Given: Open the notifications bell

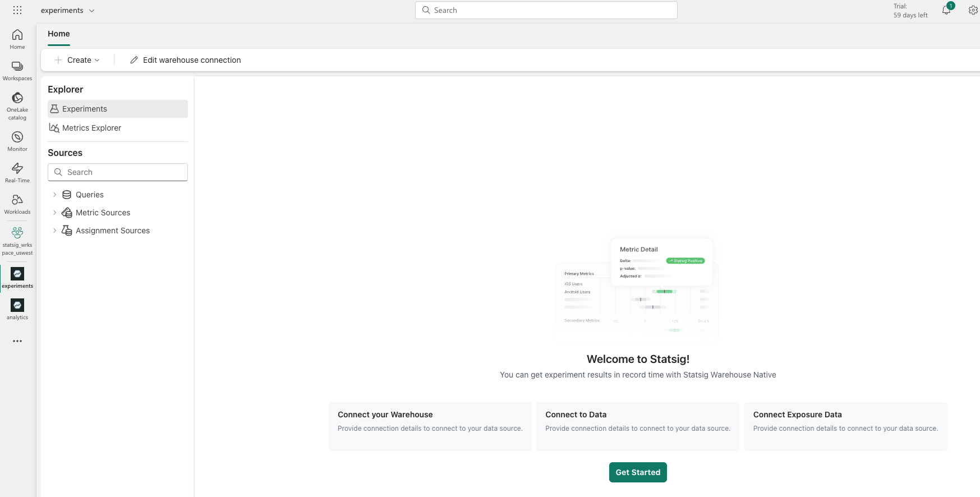Looking at the screenshot, I should click(946, 10).
